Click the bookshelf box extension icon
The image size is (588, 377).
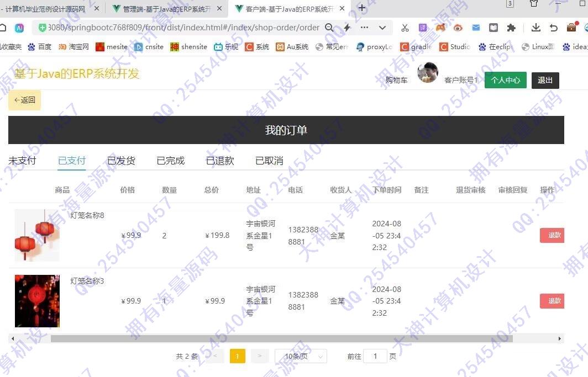coord(494,28)
